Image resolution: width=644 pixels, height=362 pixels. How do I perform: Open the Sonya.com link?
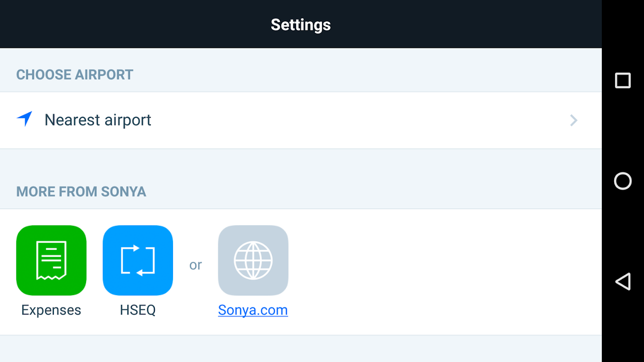click(253, 310)
